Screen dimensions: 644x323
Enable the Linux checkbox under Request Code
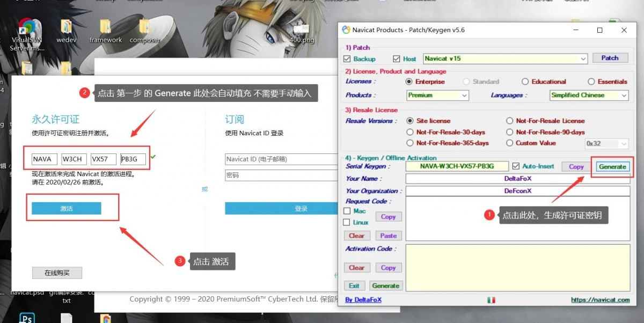point(347,222)
